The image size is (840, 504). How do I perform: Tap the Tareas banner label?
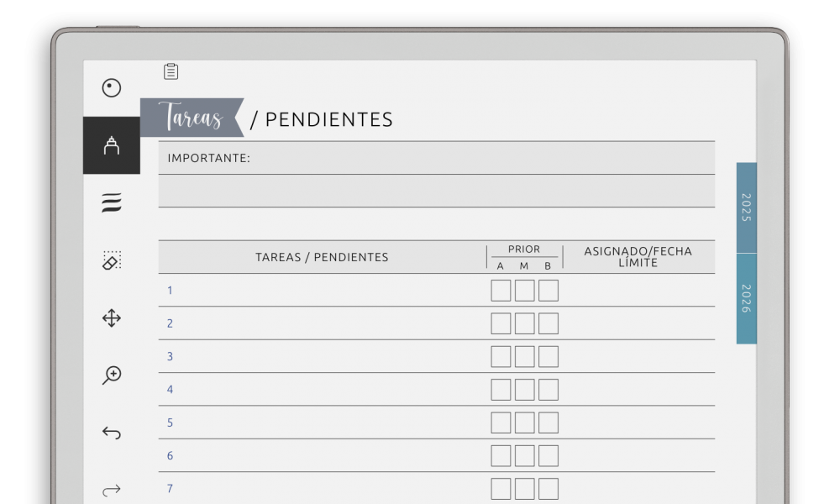click(x=192, y=118)
